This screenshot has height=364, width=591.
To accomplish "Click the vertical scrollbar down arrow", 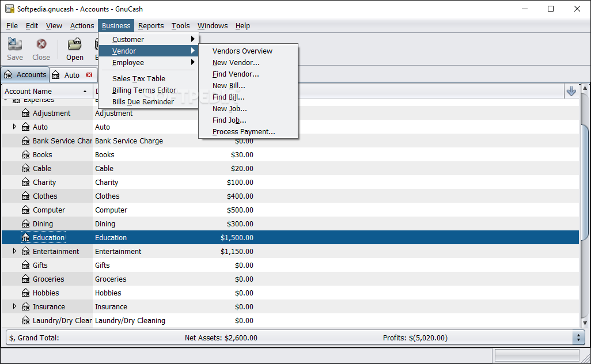I will coord(585,323).
